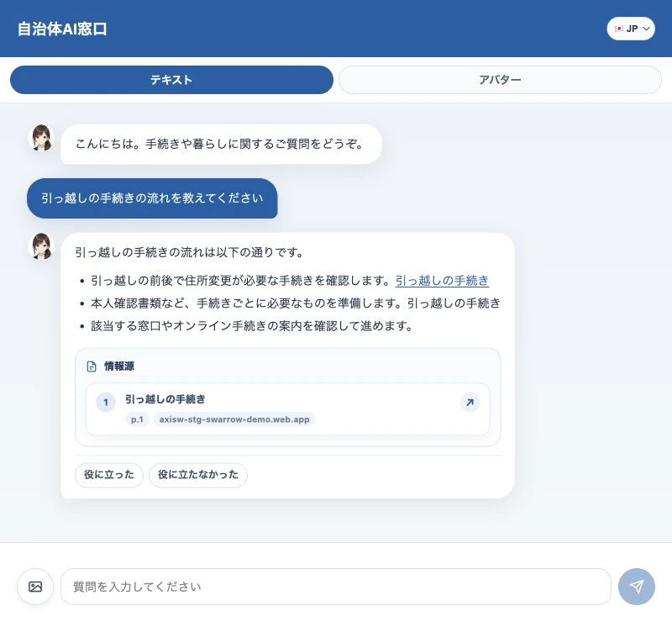Click the p.1 page tag
672x622 pixels.
[137, 419]
